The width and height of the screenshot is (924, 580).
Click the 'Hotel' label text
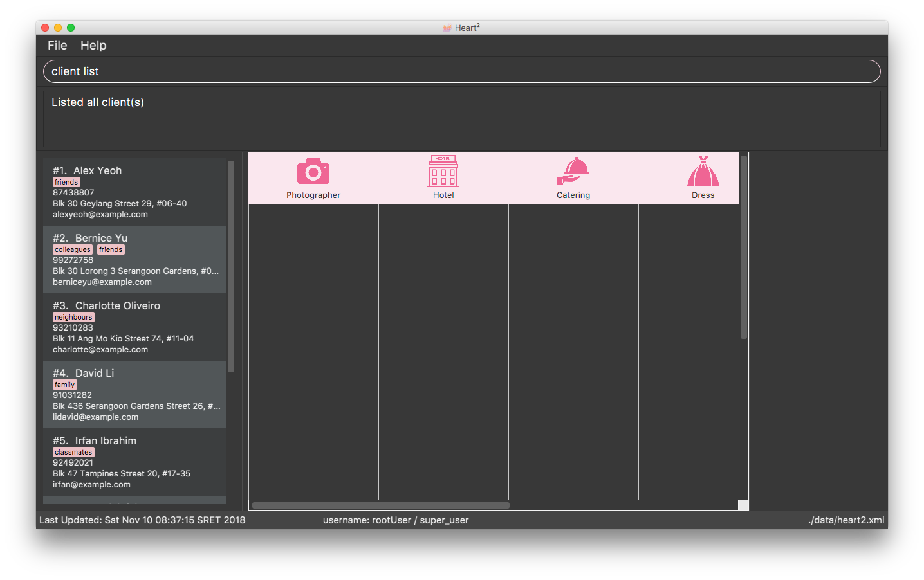(443, 195)
